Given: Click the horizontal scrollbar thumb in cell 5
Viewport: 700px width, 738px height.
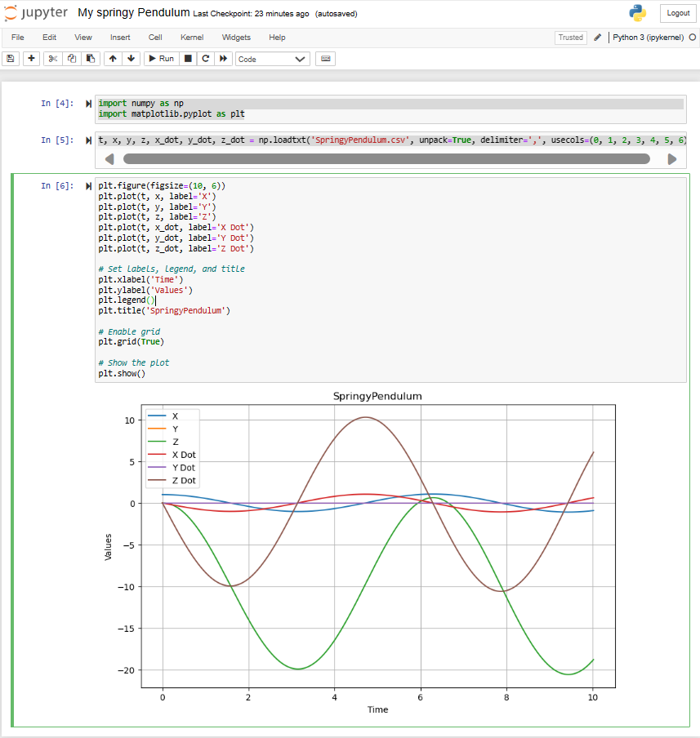Looking at the screenshot, I should coord(386,159).
